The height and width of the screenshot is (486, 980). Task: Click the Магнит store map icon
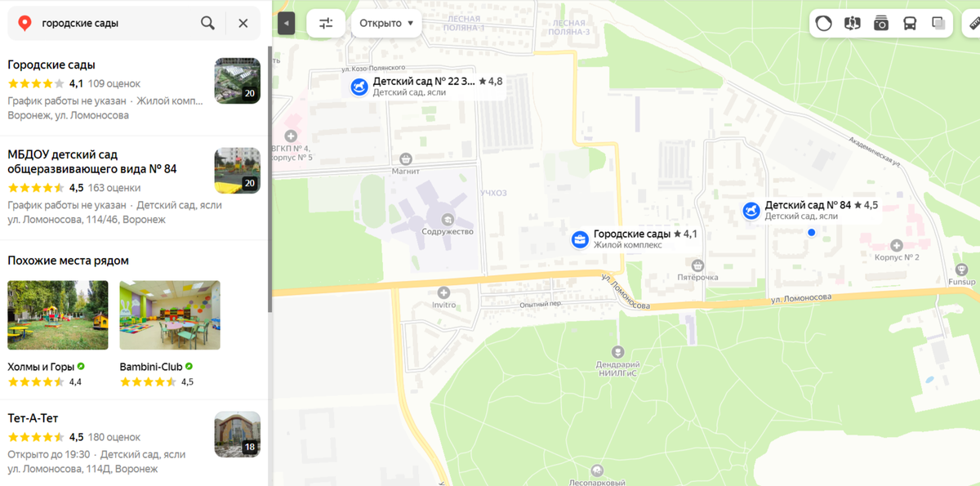point(406,158)
